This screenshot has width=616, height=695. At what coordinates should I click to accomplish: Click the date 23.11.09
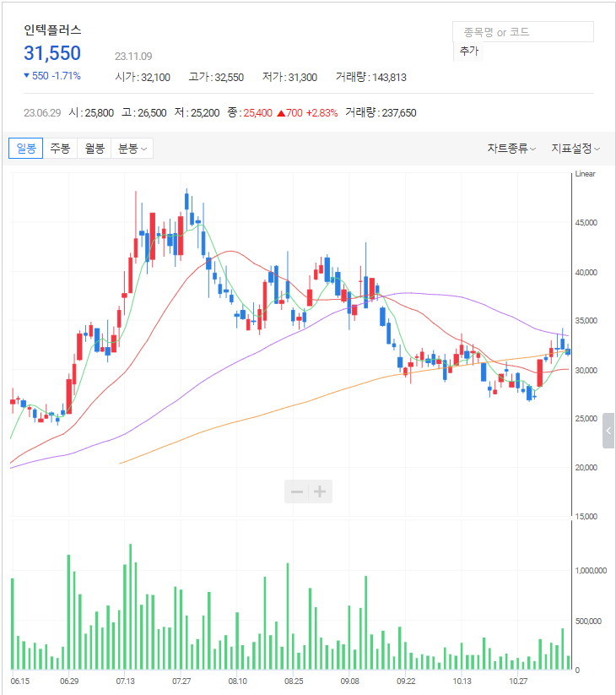(x=133, y=57)
